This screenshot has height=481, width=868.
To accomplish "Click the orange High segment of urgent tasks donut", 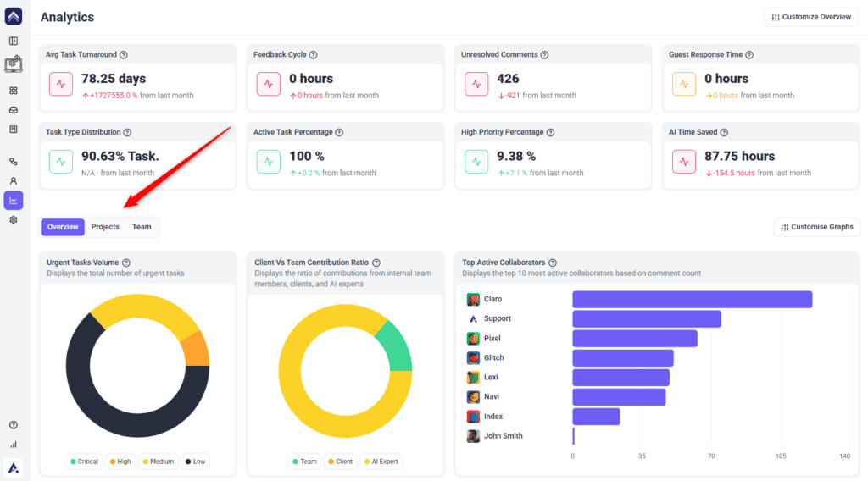I will pos(197,351).
